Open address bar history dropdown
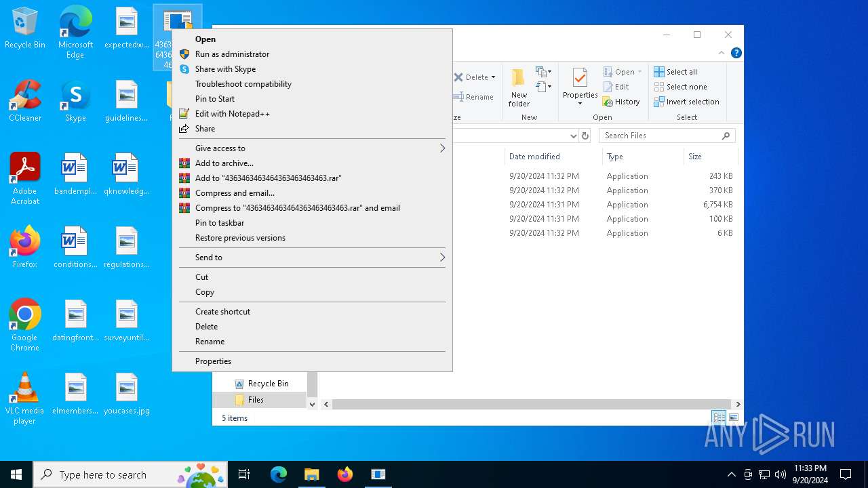 point(574,136)
